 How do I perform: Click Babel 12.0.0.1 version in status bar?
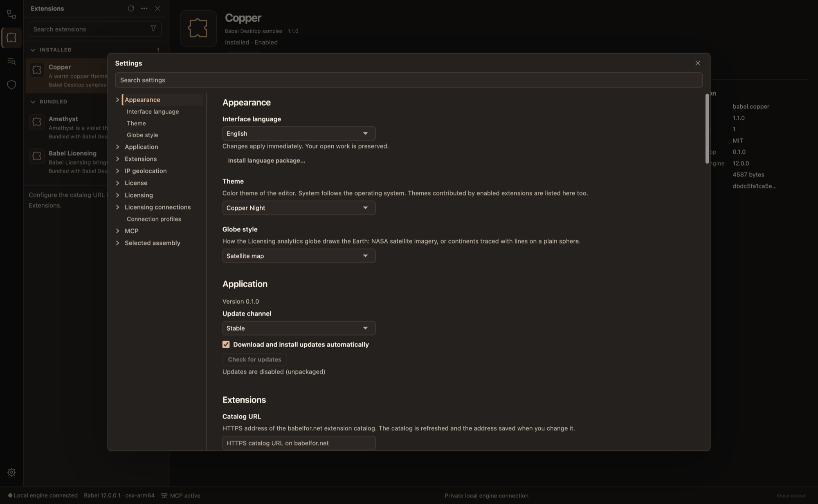point(119,495)
